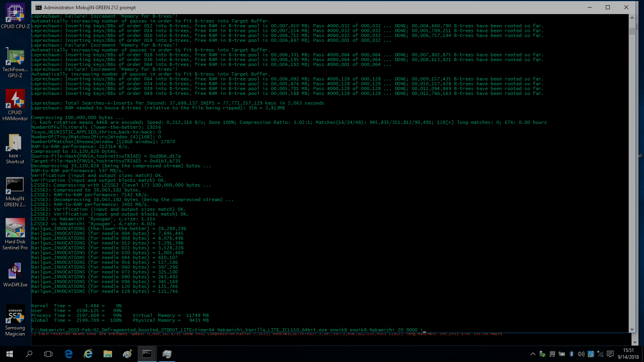Open File Explorer from taskbar
This screenshot has width=644, height=362.
tap(107, 354)
